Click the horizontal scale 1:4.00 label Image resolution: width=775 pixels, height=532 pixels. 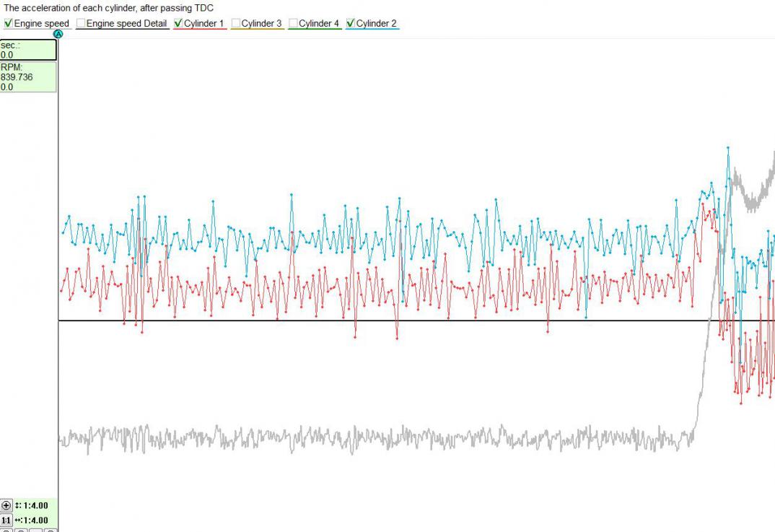32,520
